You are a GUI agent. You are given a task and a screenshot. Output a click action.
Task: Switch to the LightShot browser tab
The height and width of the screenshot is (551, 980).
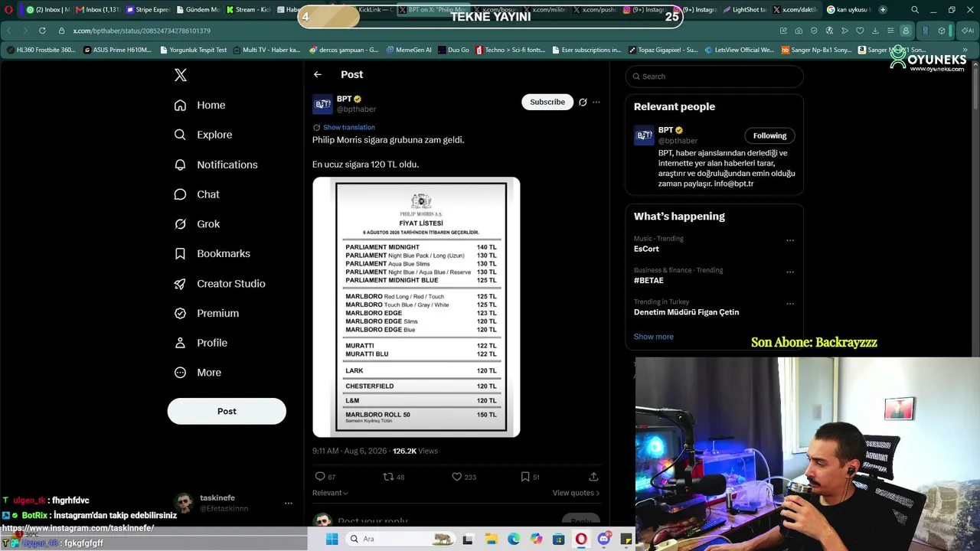(744, 10)
